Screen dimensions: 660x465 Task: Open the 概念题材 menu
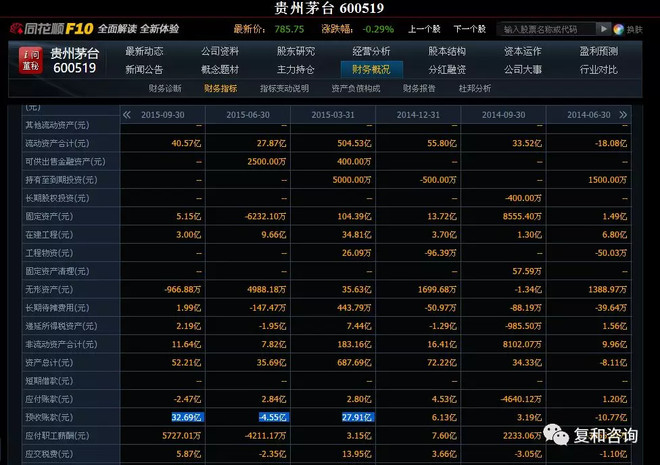(220, 69)
